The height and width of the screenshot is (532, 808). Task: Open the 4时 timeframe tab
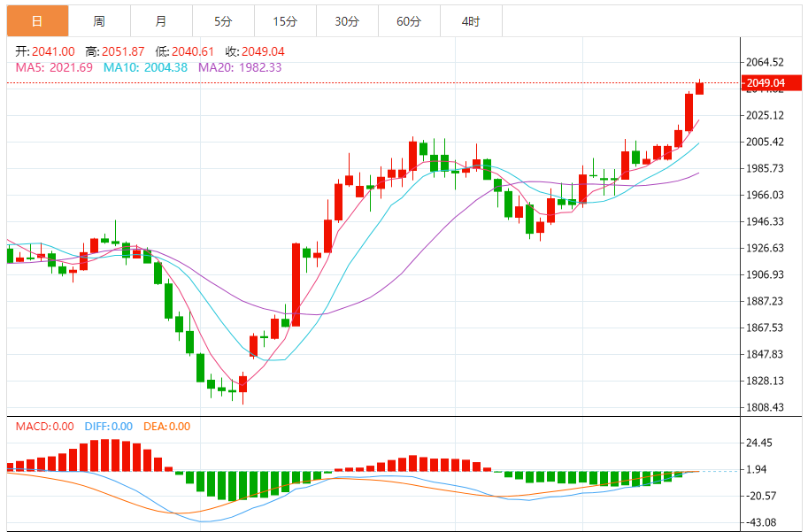click(x=471, y=21)
